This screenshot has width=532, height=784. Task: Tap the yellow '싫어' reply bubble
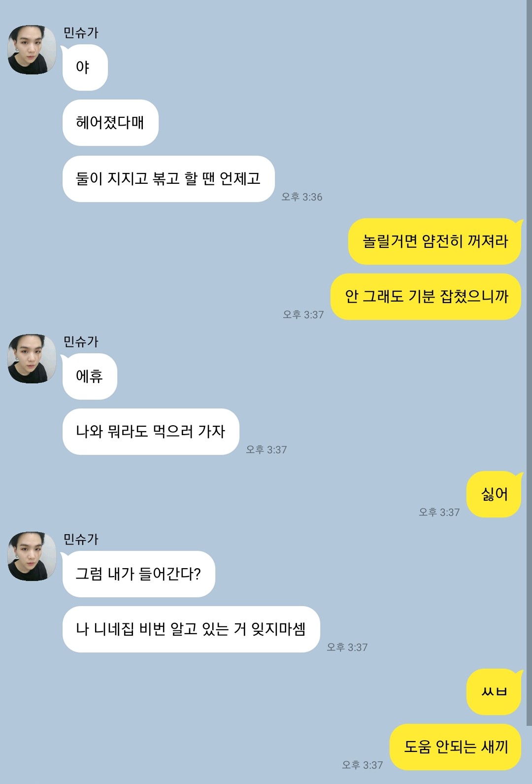tap(494, 494)
